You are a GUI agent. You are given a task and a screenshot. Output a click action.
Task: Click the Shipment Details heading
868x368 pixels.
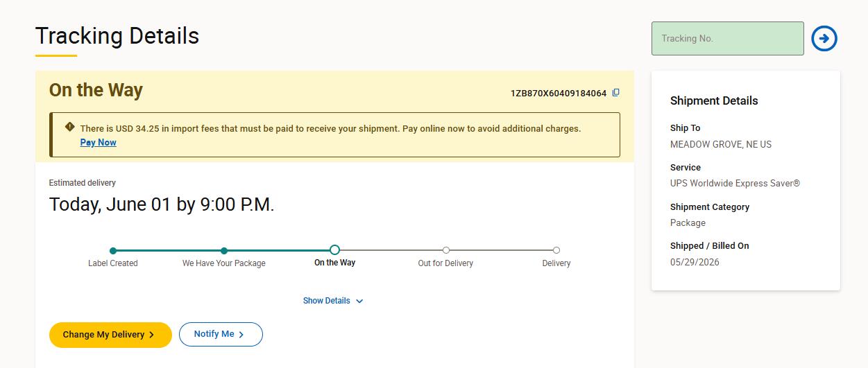click(x=714, y=100)
